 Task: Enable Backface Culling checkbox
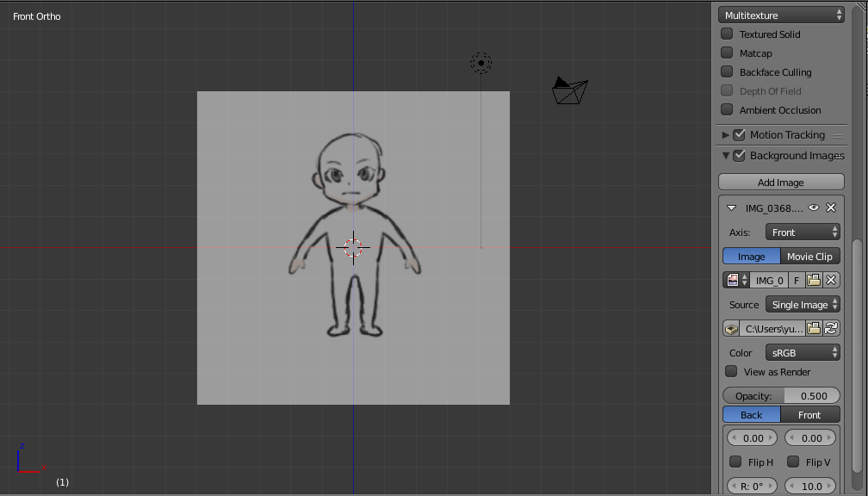point(727,71)
